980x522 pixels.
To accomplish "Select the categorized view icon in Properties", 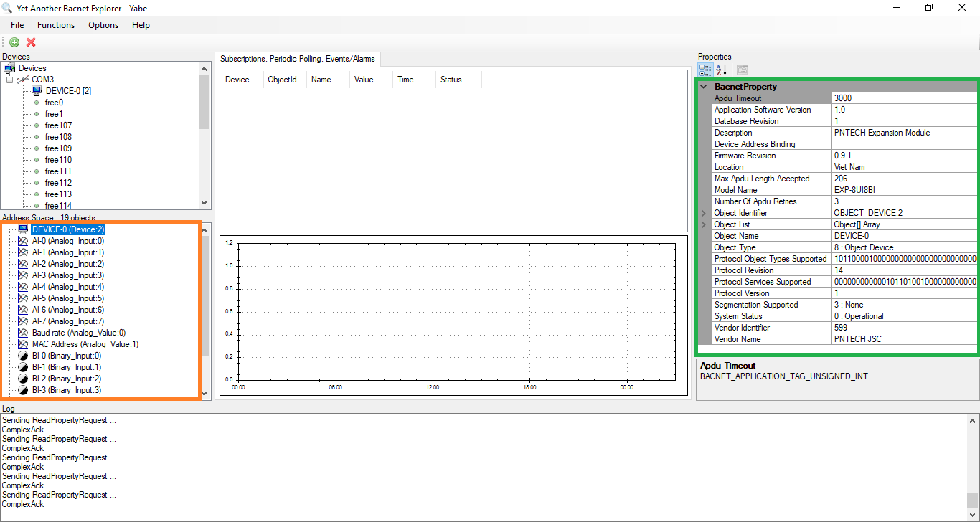I will (705, 70).
